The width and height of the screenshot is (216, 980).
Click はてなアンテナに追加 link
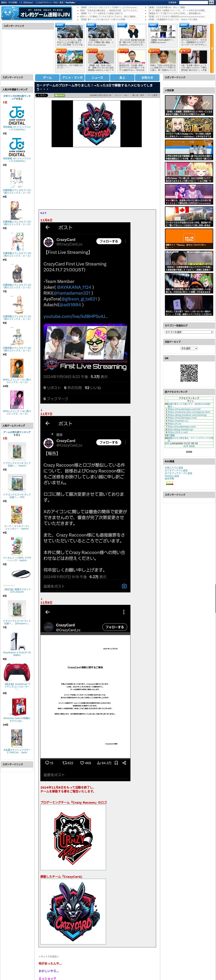point(176,470)
